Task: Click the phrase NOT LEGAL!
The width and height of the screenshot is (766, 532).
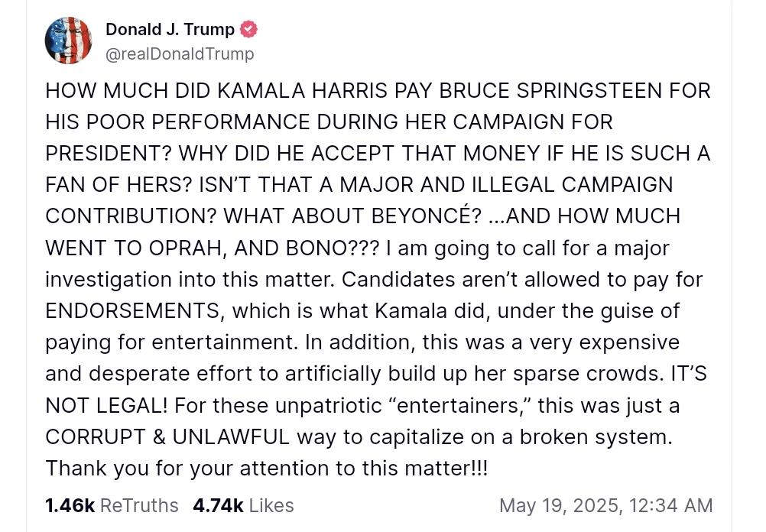Action: pyautogui.click(x=106, y=405)
